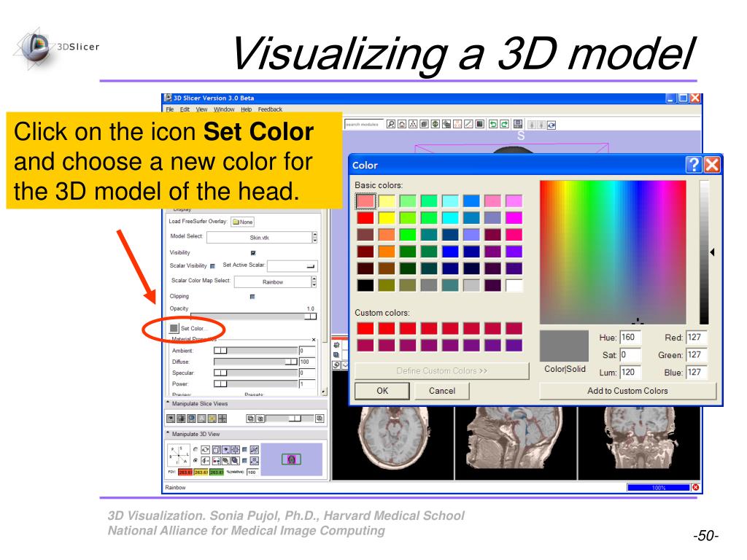Open the View menu
The image size is (747, 560).
point(201,109)
